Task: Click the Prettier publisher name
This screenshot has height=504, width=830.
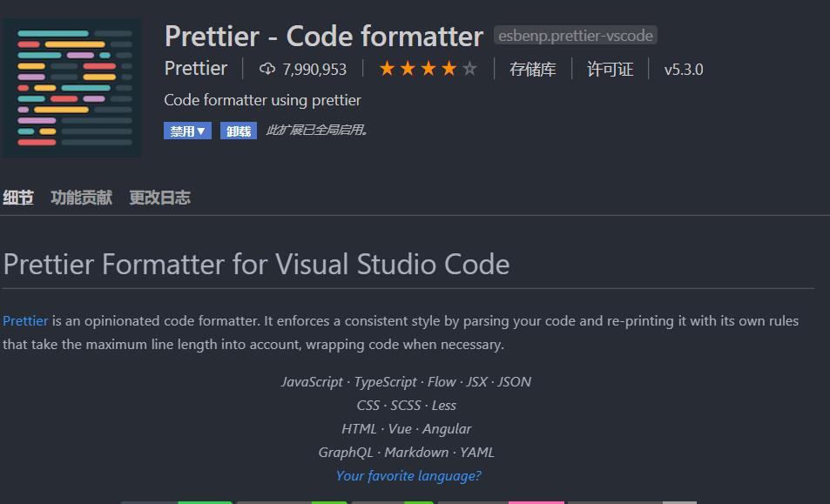Action: [x=196, y=69]
